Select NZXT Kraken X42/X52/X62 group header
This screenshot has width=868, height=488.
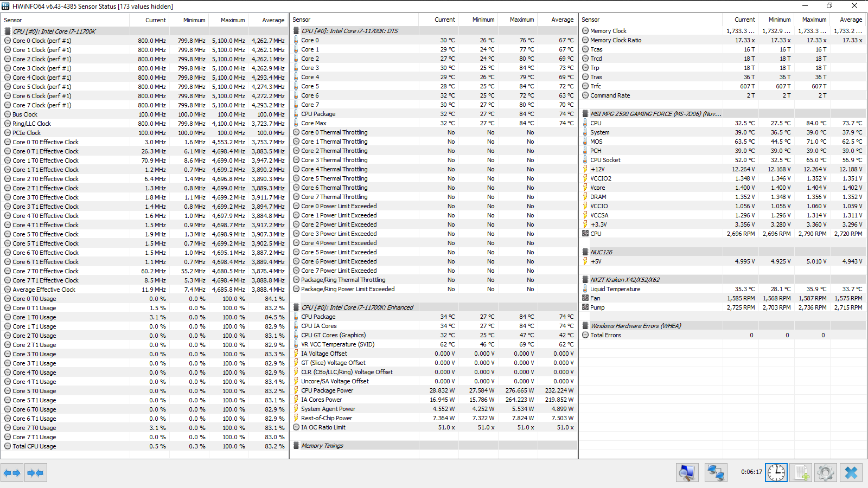[x=723, y=280]
